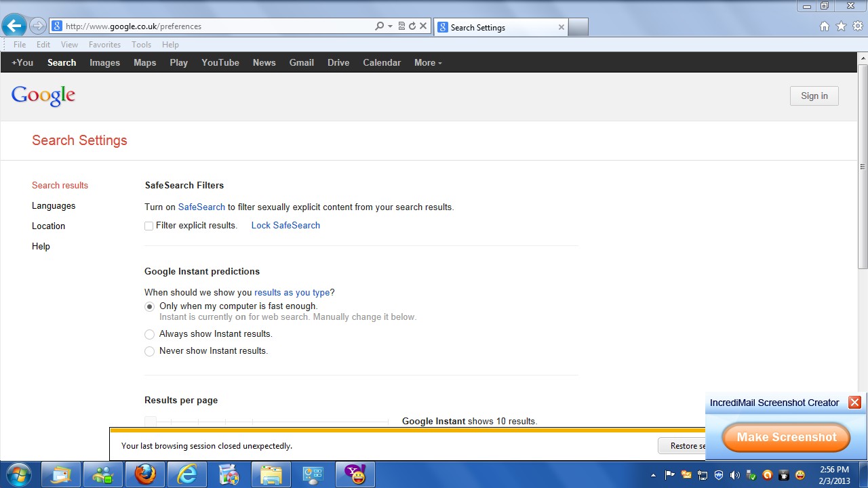Screen dimensions: 868x488
Task: Select Search results in the sidebar
Action: coord(60,185)
